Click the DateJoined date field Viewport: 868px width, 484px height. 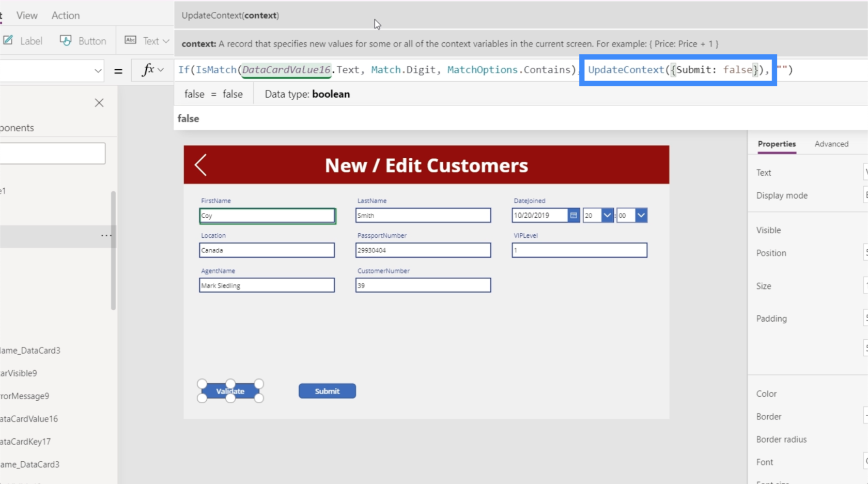(540, 216)
